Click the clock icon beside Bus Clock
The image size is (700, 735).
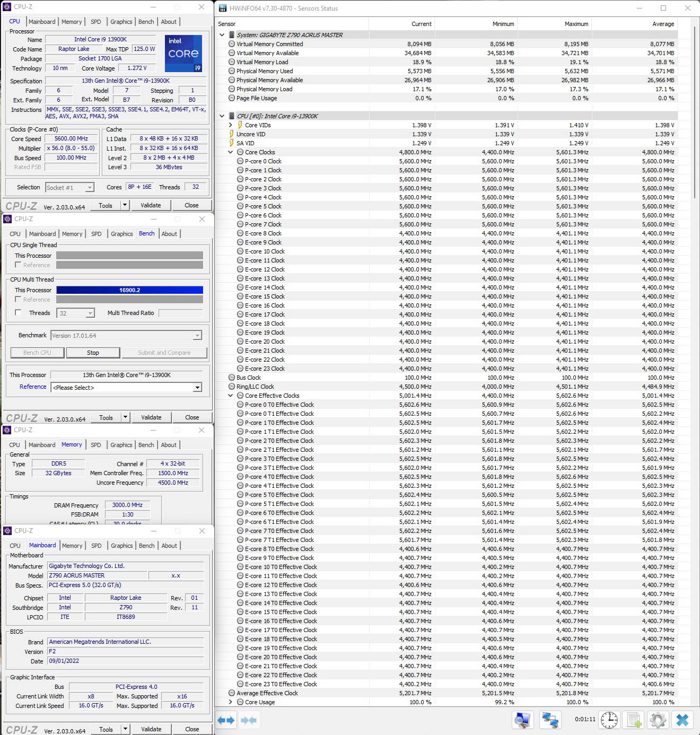pos(232,378)
